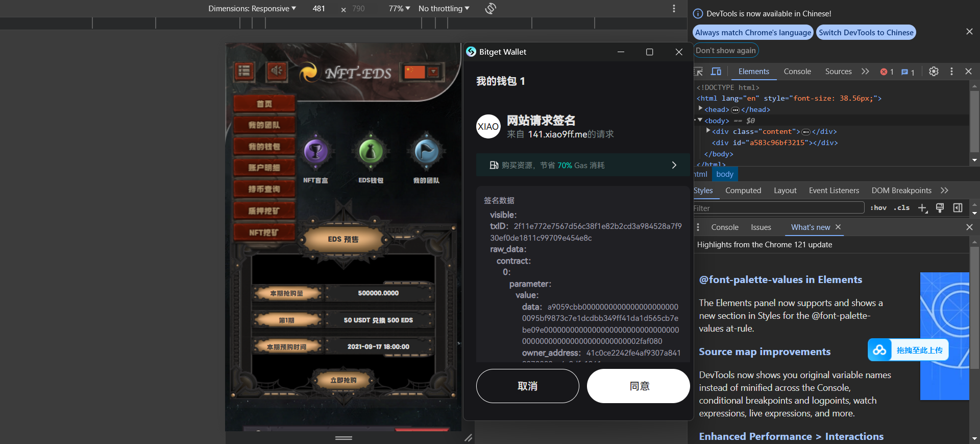Switch to the Sources tab
The image size is (980, 444).
838,72
